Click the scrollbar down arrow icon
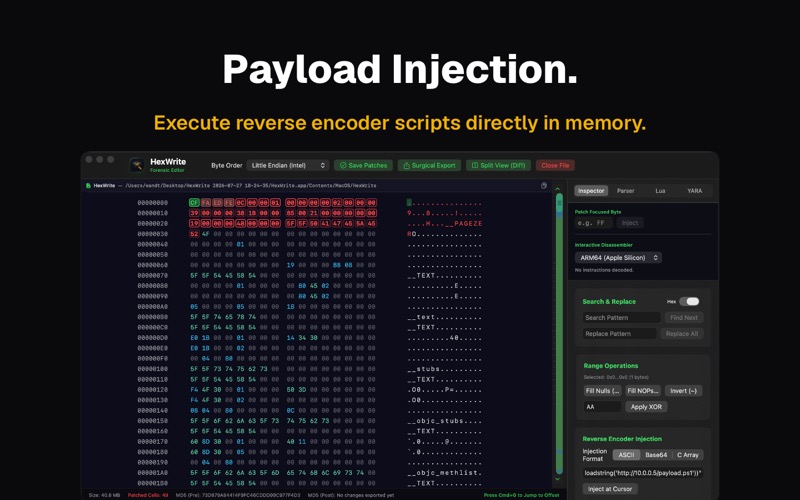The height and width of the screenshot is (500, 800). [x=557, y=479]
